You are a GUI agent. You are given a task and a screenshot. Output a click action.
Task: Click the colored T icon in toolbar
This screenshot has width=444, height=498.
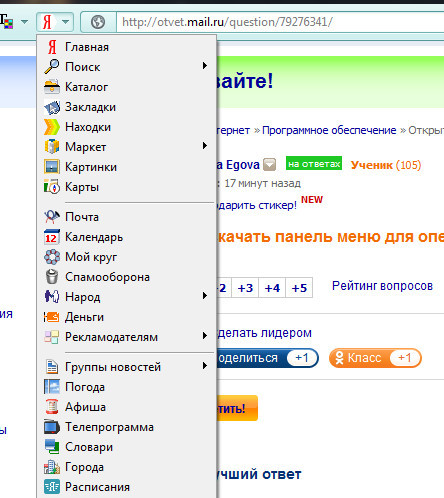6,21
